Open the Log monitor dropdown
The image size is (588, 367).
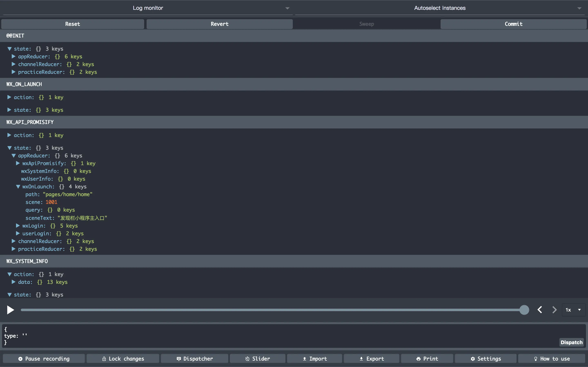pyautogui.click(x=148, y=8)
